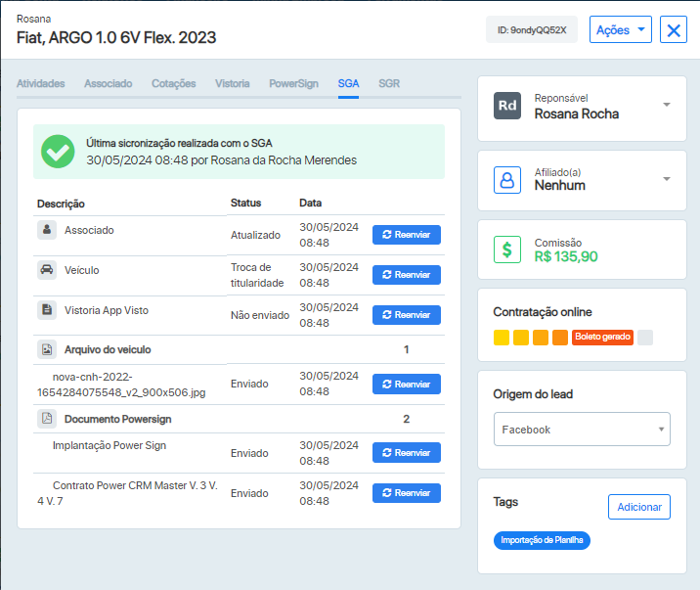Click Reenviar for the Veículo row
This screenshot has width=700, height=590.
coord(407,275)
